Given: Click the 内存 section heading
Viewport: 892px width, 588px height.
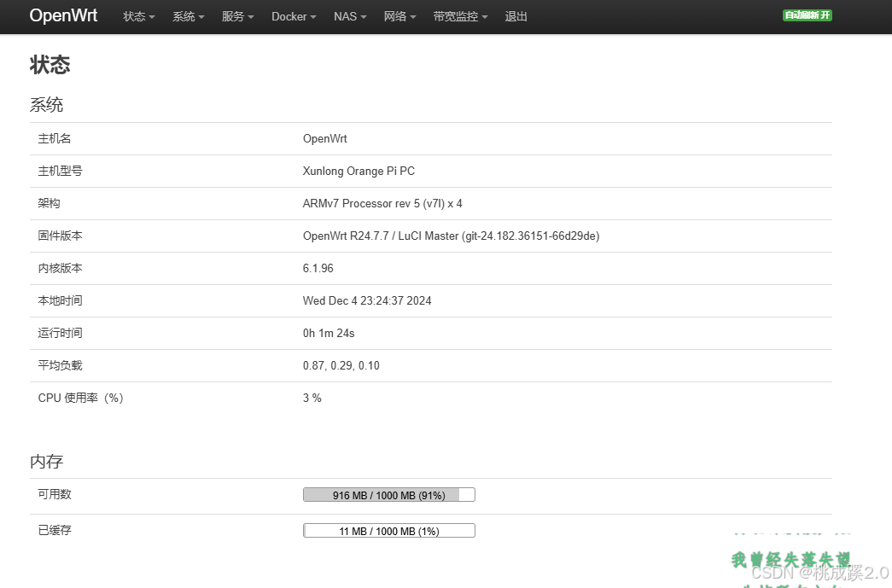Looking at the screenshot, I should tap(47, 461).
